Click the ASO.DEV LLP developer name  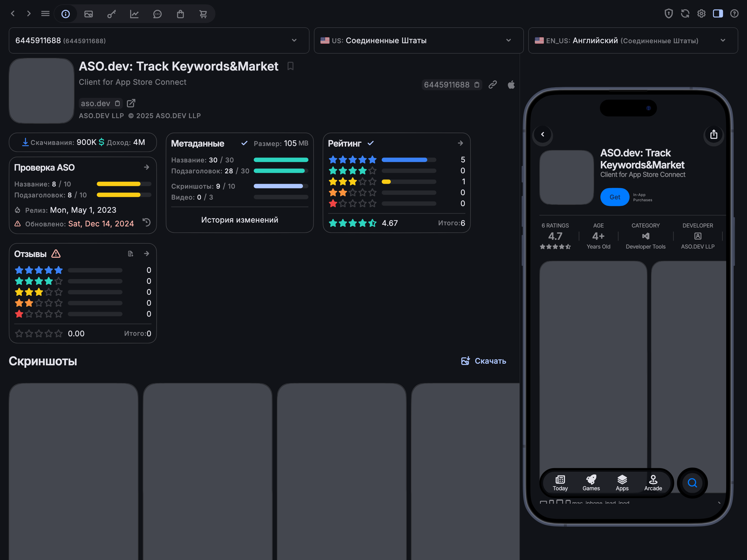[x=101, y=115]
